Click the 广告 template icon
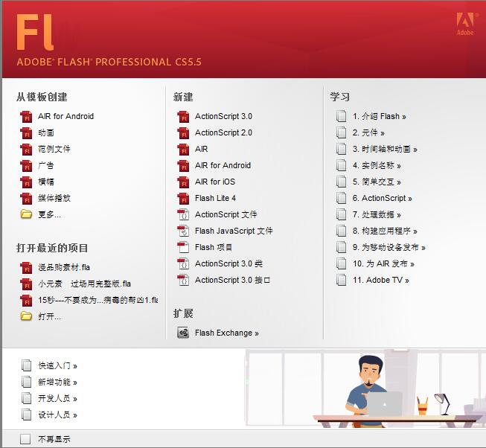 (x=26, y=166)
